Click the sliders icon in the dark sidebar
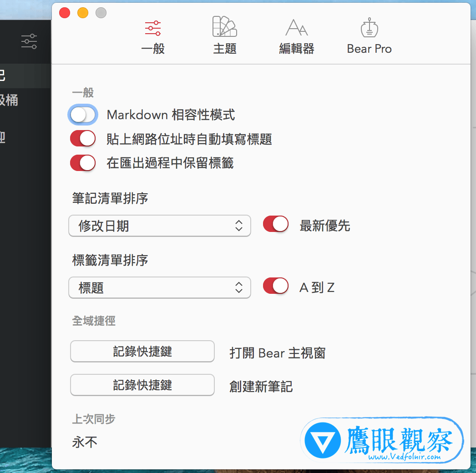Viewport: 476px width, 473px height. click(x=29, y=41)
